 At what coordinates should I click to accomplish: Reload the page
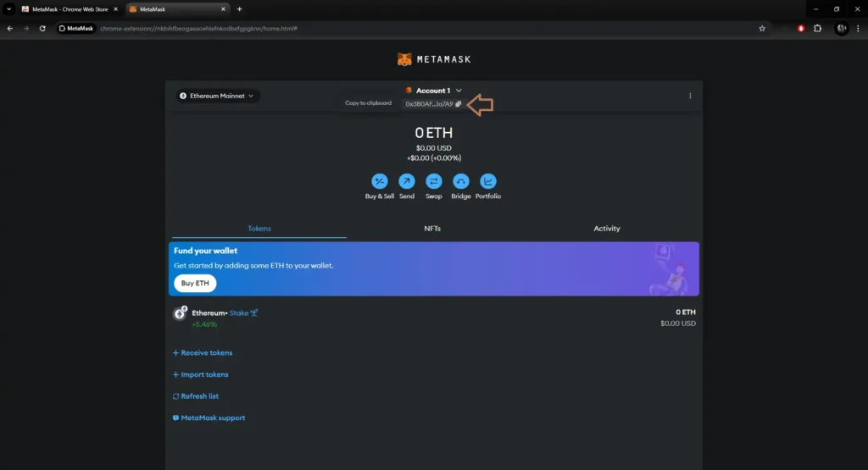pyautogui.click(x=42, y=28)
